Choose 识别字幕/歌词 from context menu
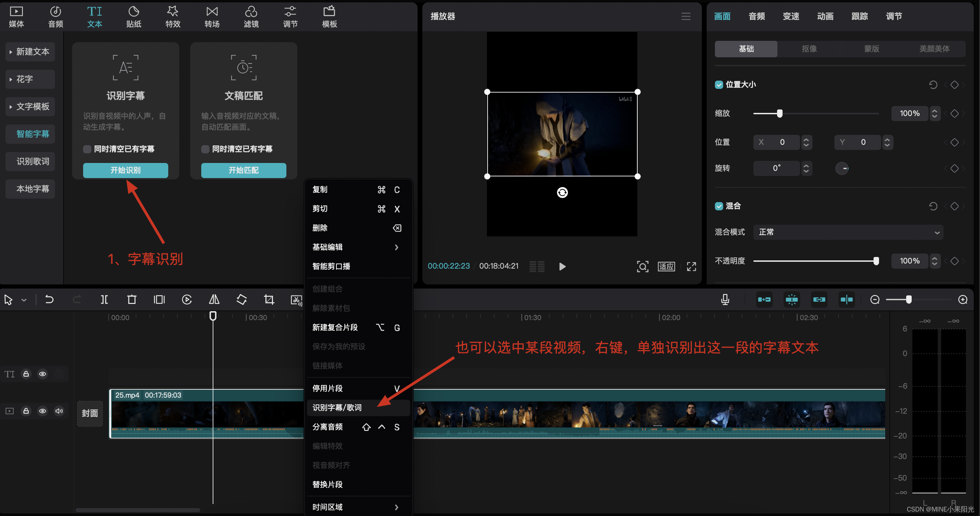 point(337,408)
